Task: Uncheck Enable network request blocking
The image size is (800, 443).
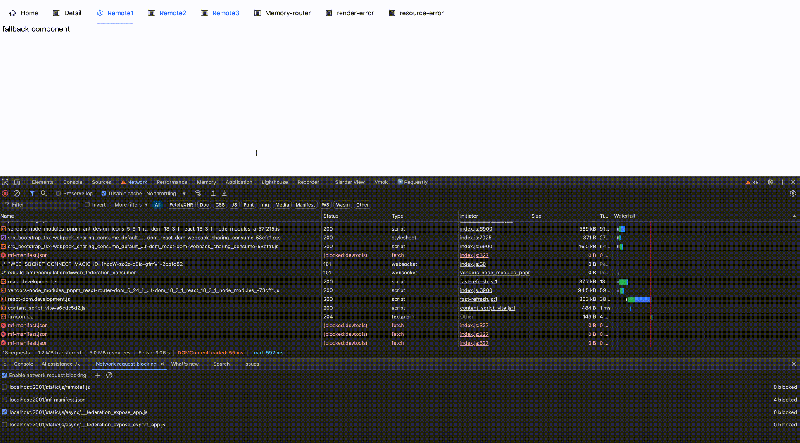Action: pyautogui.click(x=5, y=375)
